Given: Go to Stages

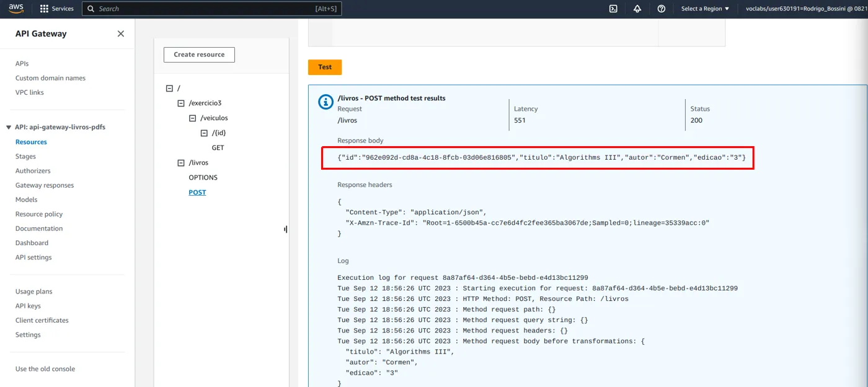Looking at the screenshot, I should point(25,157).
